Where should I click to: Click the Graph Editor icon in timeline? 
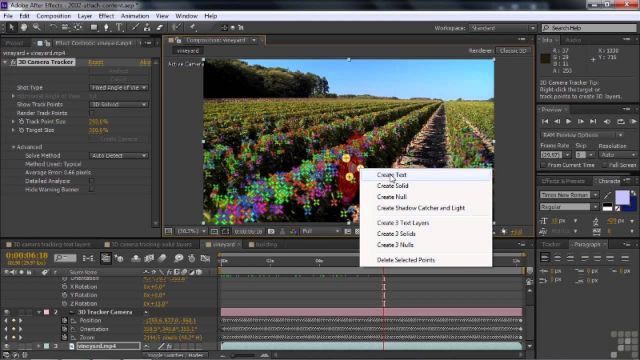point(205,258)
